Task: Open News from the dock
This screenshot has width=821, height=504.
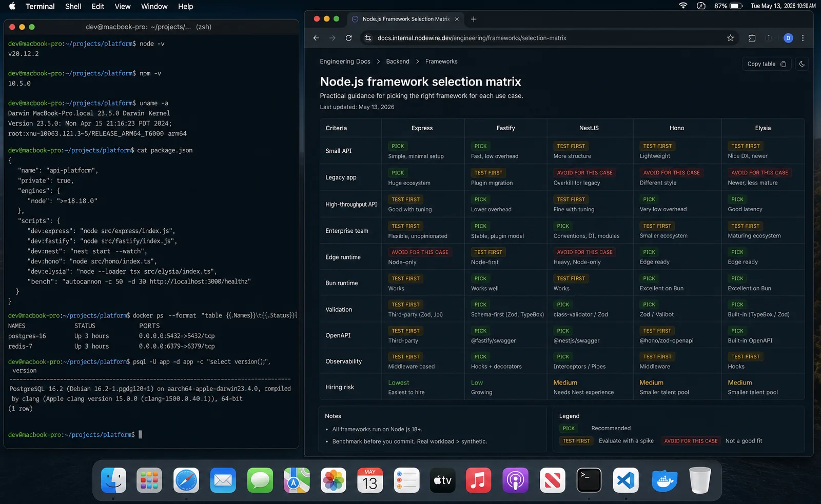Action: (x=553, y=480)
